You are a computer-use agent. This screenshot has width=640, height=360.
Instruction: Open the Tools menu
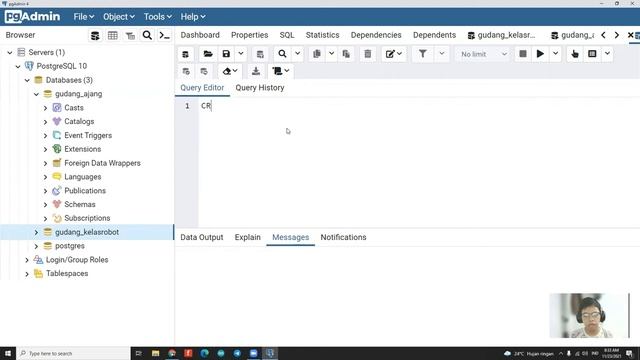(x=158, y=17)
